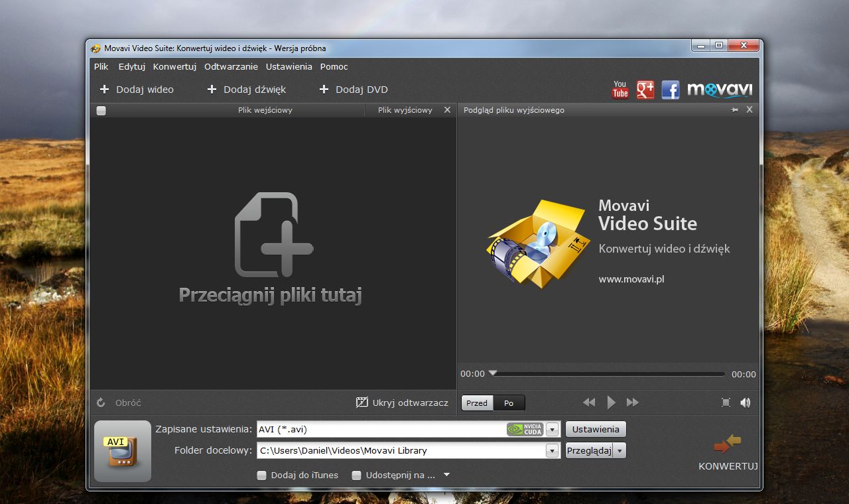Click the NVIDIA CUDA badge
849x504 pixels.
(x=525, y=429)
